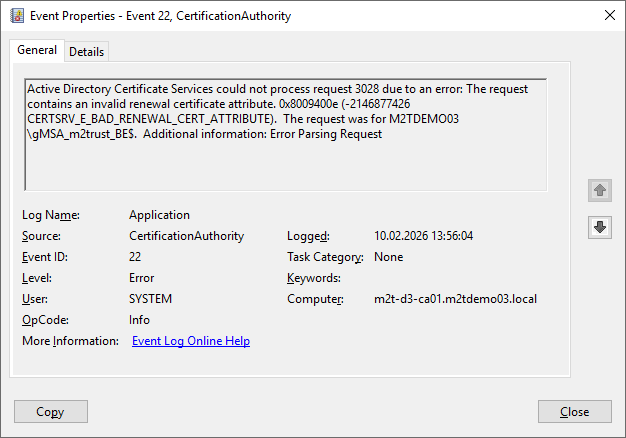The image size is (626, 438).
Task: Click the Level value 'Error'
Action: coord(142,278)
